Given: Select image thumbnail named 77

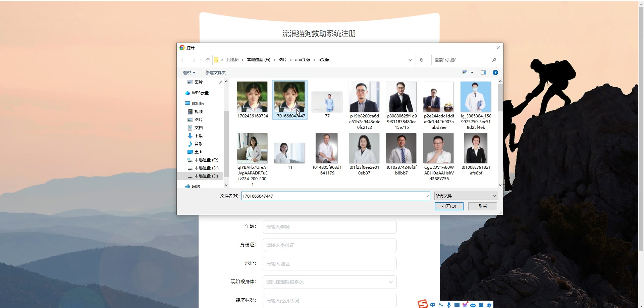Looking at the screenshot, I should pos(327,102).
